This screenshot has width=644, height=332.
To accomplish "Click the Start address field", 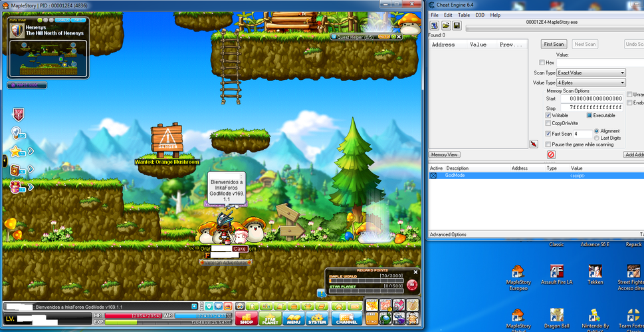I will (x=591, y=98).
